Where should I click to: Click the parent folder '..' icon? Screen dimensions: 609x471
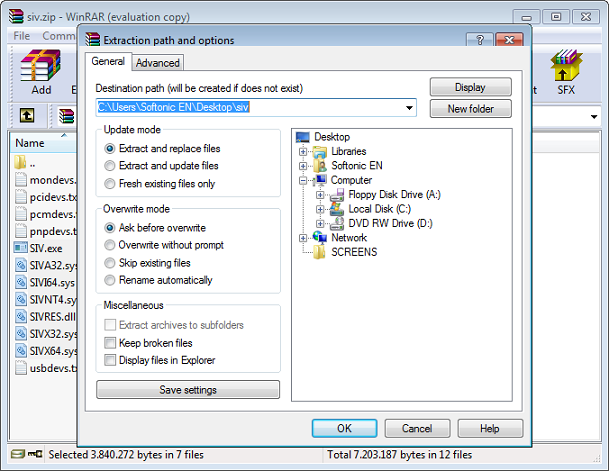pos(20,162)
